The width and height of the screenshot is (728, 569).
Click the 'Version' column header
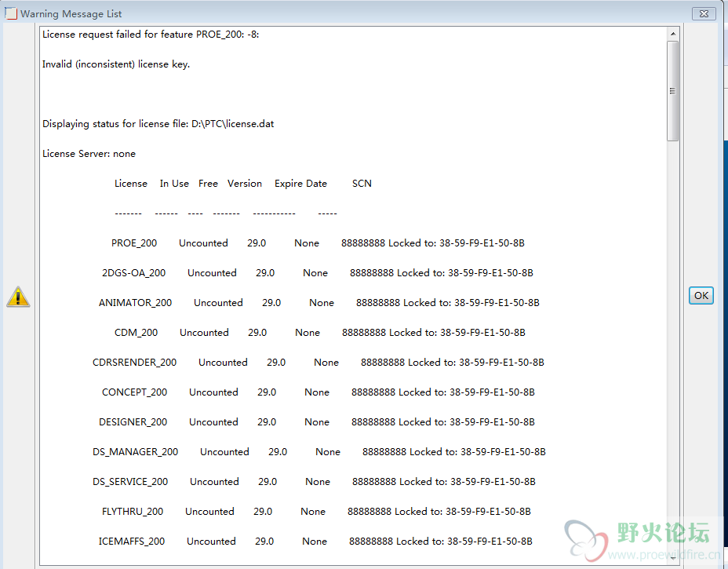tap(245, 184)
